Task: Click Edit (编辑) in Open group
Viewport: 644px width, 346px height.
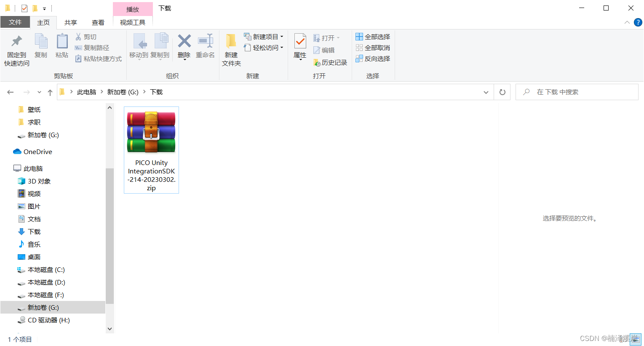Action: (324, 50)
